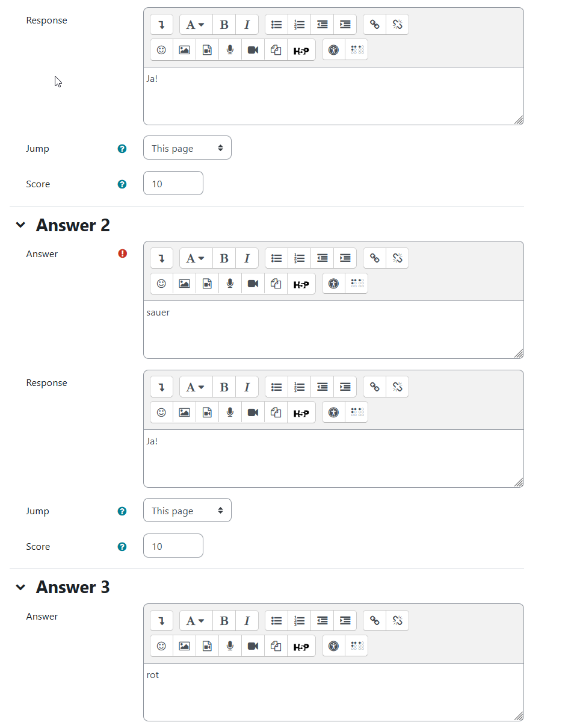Unlink icon in Answer 3 editor
The width and height of the screenshot is (568, 728).
point(397,621)
